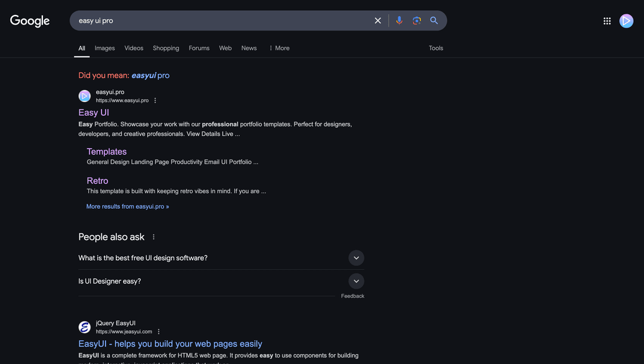Image resolution: width=644 pixels, height=364 pixels.
Task: Click the Google logo
Action: click(30, 21)
